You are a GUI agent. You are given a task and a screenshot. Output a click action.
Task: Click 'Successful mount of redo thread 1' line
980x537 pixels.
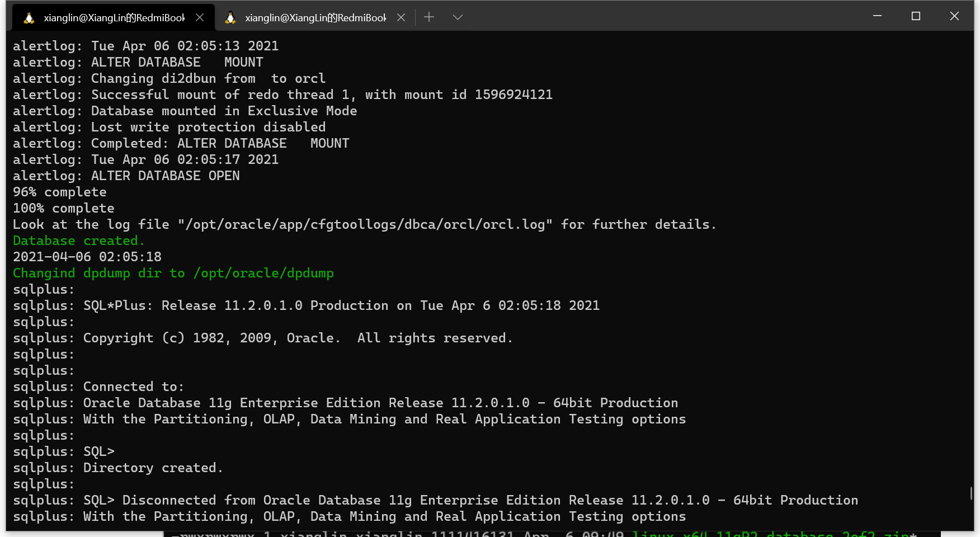pos(283,95)
